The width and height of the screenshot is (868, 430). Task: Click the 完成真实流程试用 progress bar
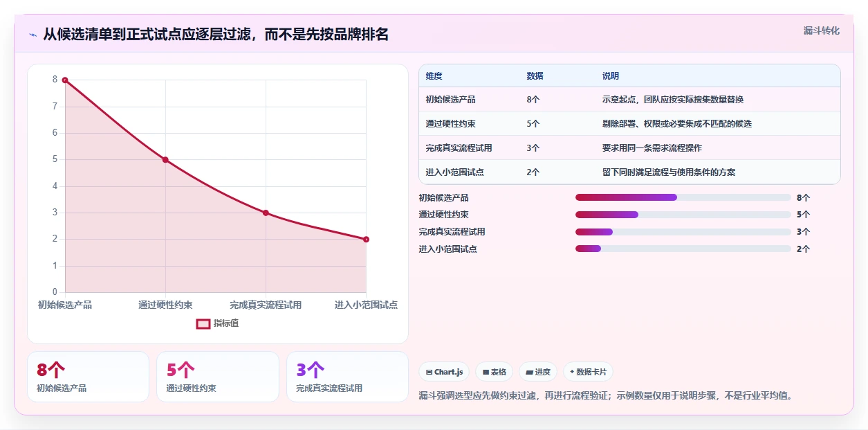pos(683,232)
